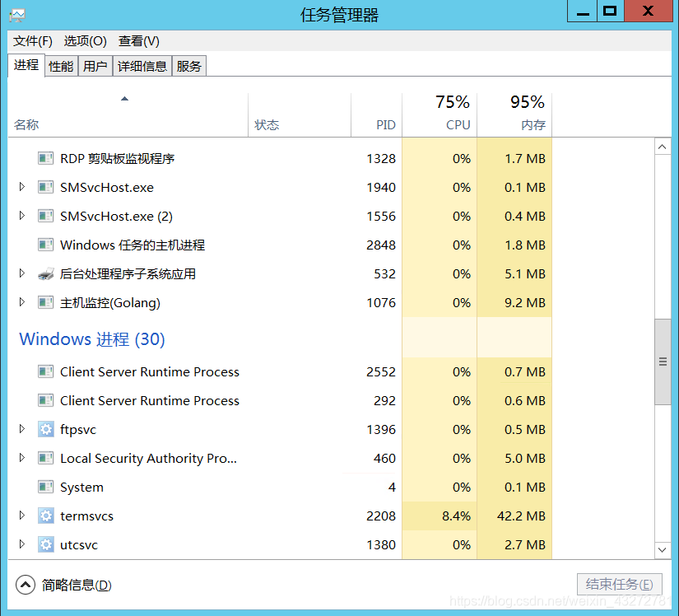Expand the Local Security Authority row
Viewport: 679px width, 616px height.
[x=22, y=457]
